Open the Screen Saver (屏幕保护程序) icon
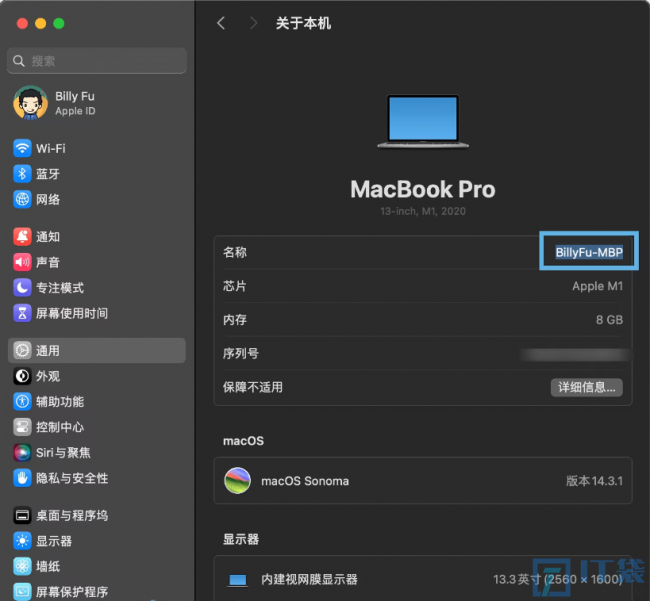The height and width of the screenshot is (601, 650). point(22,591)
